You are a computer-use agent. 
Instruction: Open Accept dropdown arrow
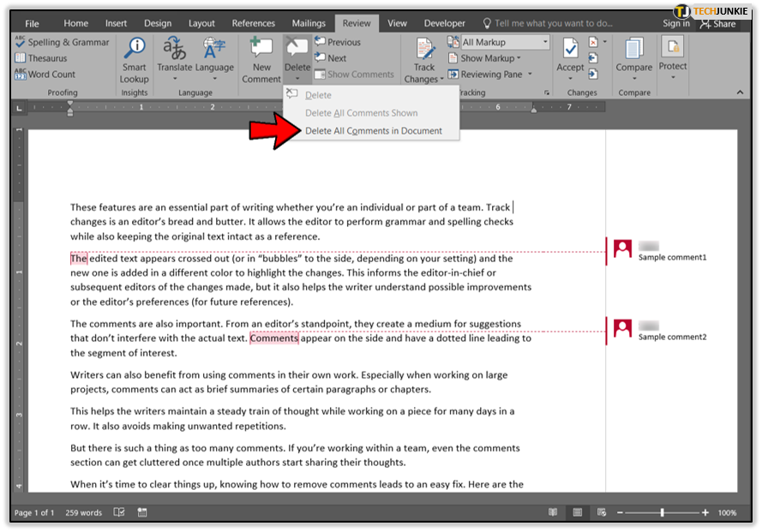[x=570, y=79]
